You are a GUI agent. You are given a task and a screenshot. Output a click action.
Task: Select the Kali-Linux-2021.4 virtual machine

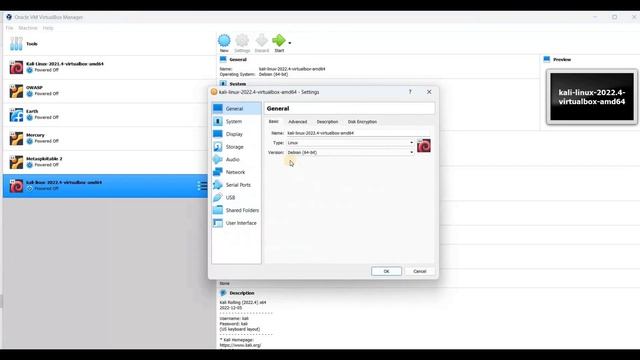click(109, 67)
